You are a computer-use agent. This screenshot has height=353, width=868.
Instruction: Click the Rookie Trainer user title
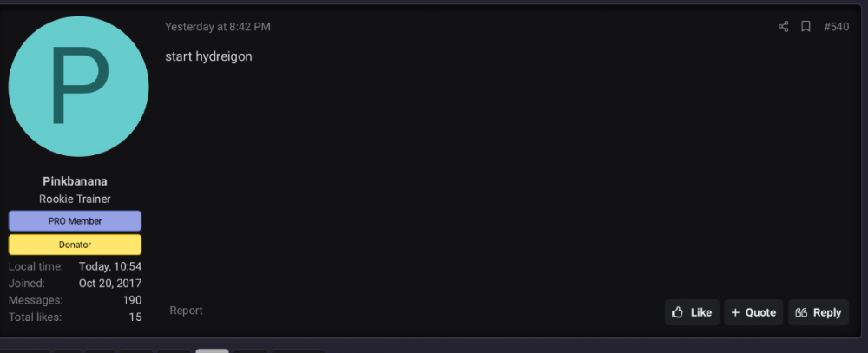(x=75, y=199)
